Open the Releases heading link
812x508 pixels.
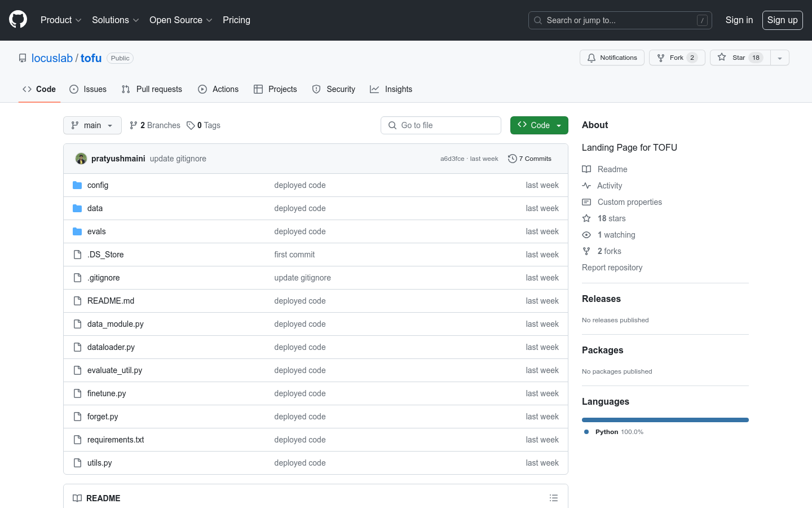click(601, 299)
